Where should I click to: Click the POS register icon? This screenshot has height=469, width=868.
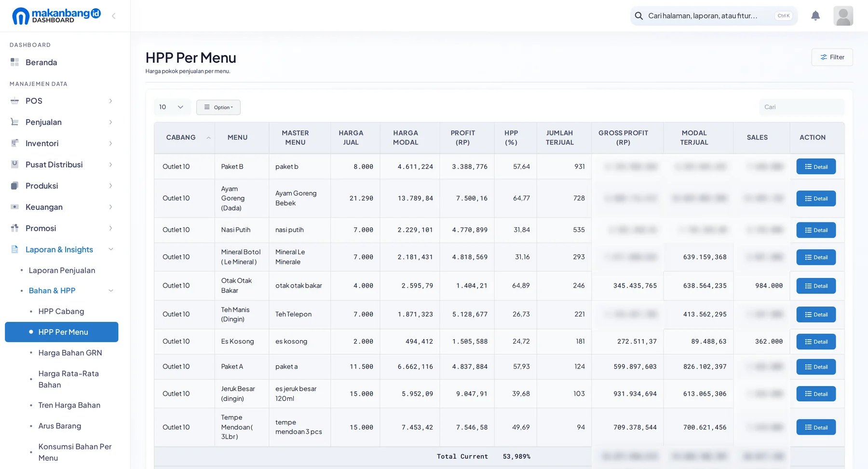tap(15, 101)
